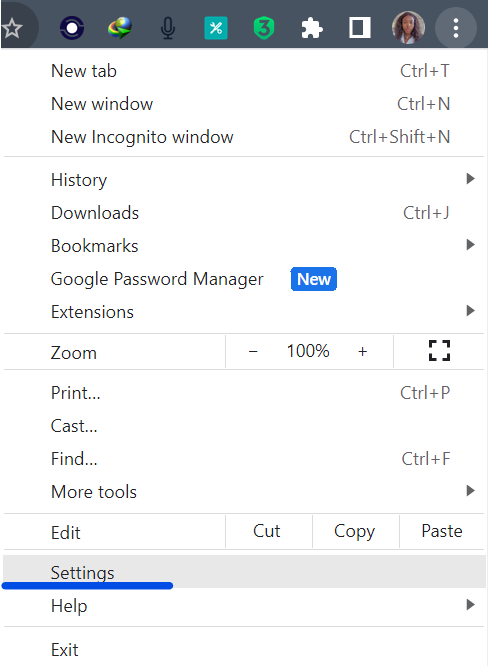Image resolution: width=488 pixels, height=666 pixels.
Task: Toggle the side panel icon
Action: point(360,28)
